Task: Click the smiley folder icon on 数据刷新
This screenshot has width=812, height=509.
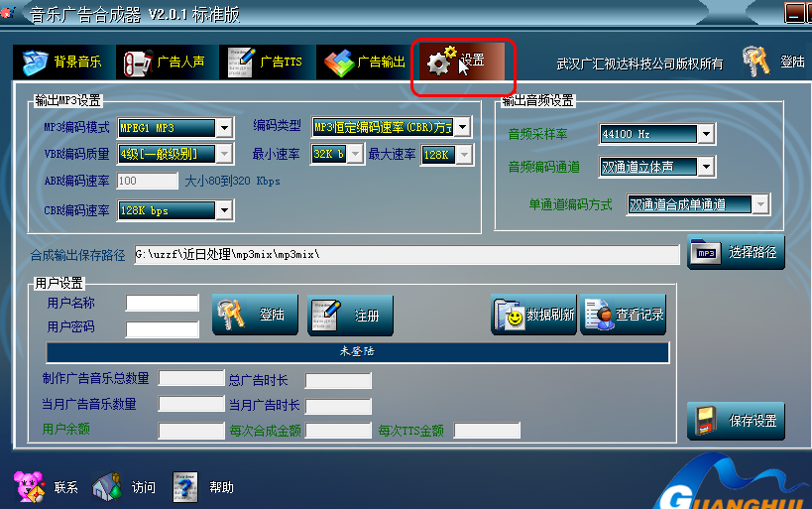Action: point(509,315)
